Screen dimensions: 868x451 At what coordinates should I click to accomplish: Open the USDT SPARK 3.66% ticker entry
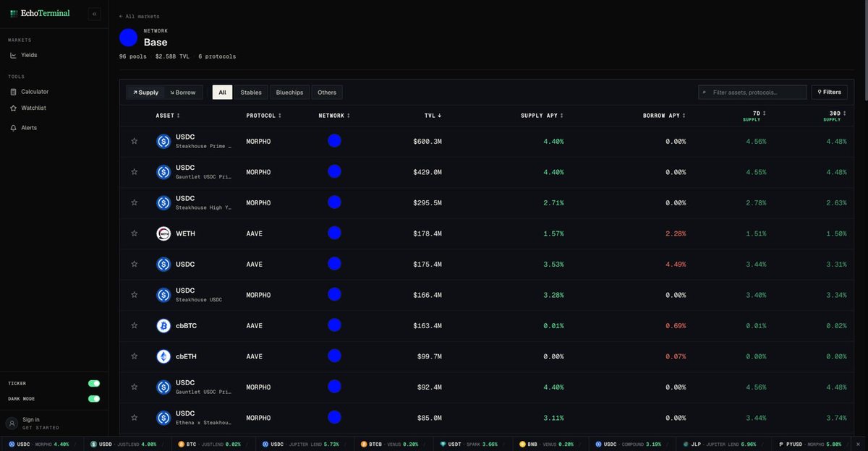tap(469, 444)
